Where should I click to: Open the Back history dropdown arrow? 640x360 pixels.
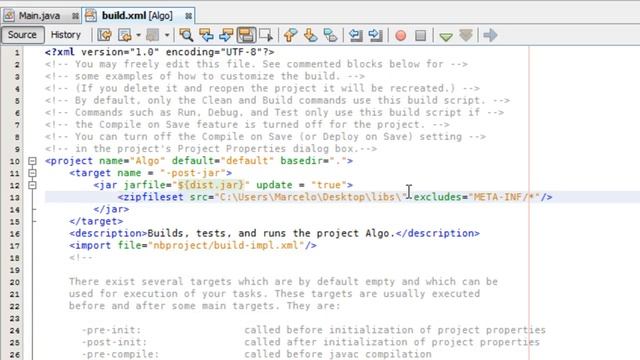point(138,35)
